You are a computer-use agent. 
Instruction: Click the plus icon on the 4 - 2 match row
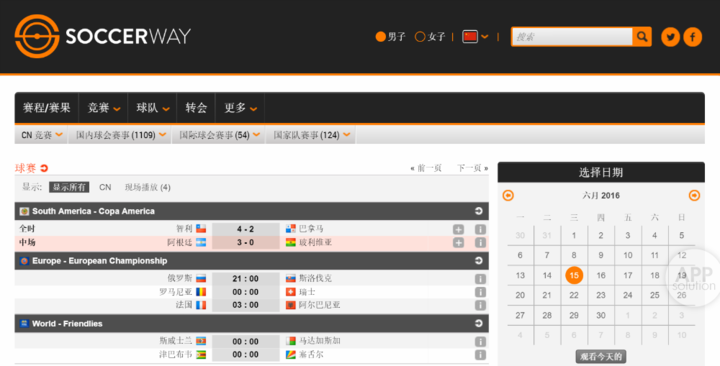[x=458, y=229]
